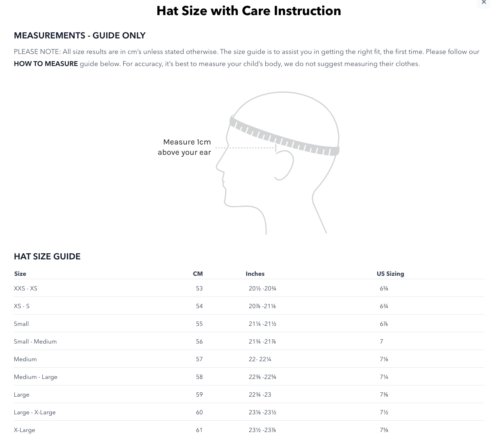The height and width of the screenshot is (448, 496).
Task: Click the Hat Size with Care Instruction title
Action: tap(248, 11)
